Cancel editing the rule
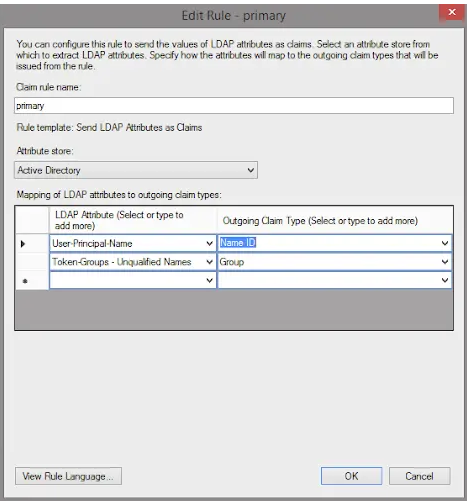This screenshot has width=469, height=503. click(419, 476)
